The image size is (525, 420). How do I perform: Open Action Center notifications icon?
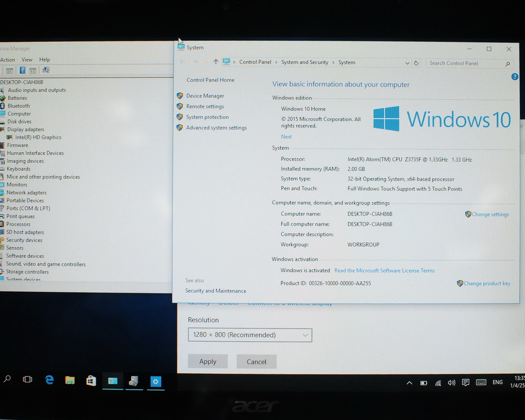click(465, 383)
